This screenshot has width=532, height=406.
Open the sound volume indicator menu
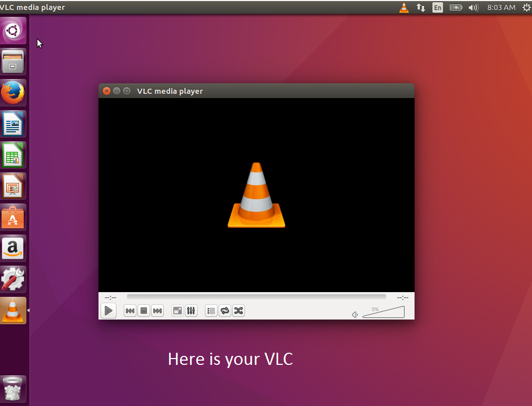tap(474, 7)
